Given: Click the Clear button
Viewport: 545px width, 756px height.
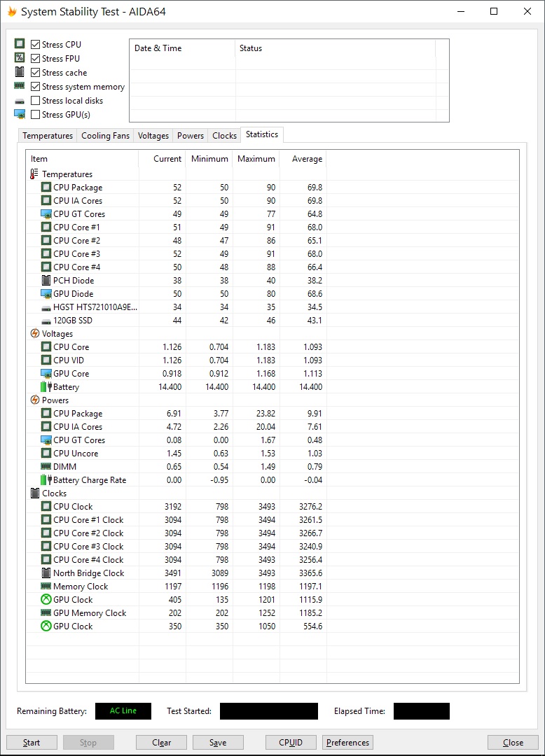Looking at the screenshot, I should coord(161,743).
